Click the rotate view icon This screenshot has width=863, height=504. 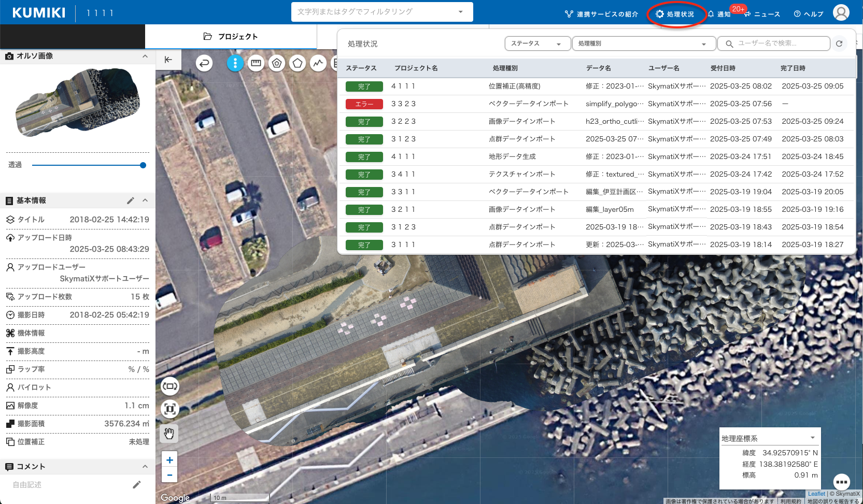(170, 386)
